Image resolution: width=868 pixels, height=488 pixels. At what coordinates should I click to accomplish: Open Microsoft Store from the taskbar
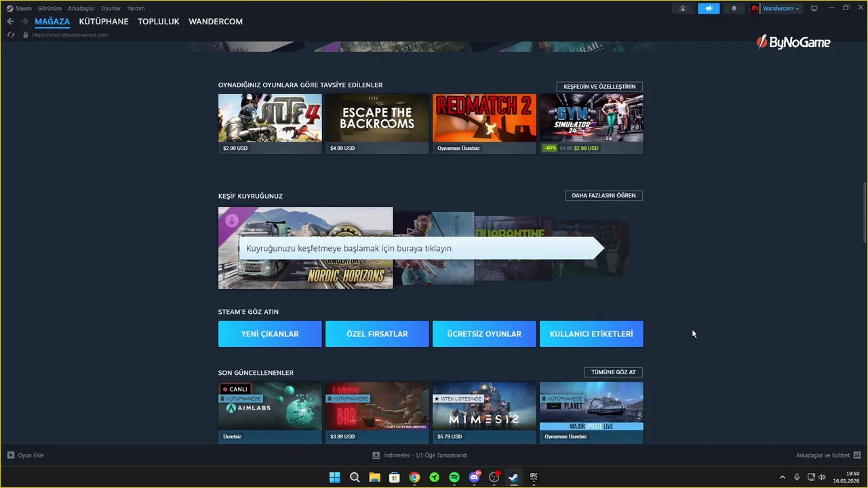tap(395, 477)
